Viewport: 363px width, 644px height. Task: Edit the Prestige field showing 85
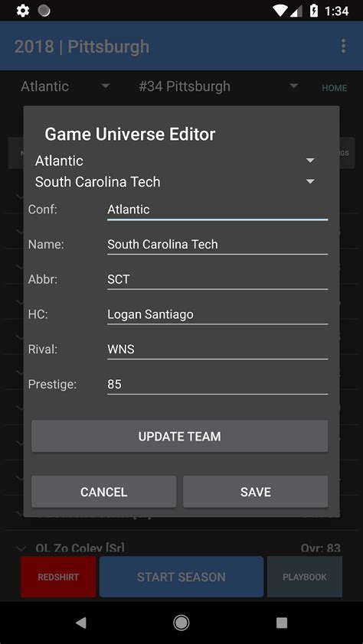217,385
